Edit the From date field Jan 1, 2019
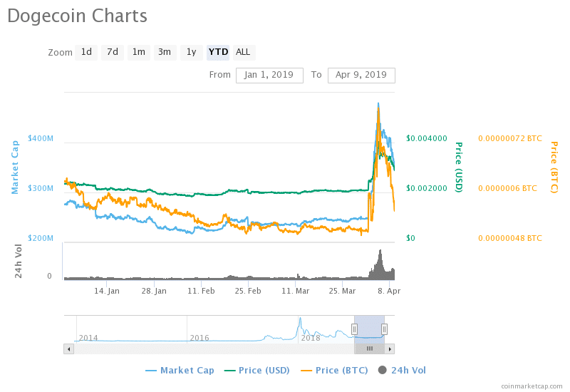Viewport: 570px width, 392px height. tap(269, 76)
